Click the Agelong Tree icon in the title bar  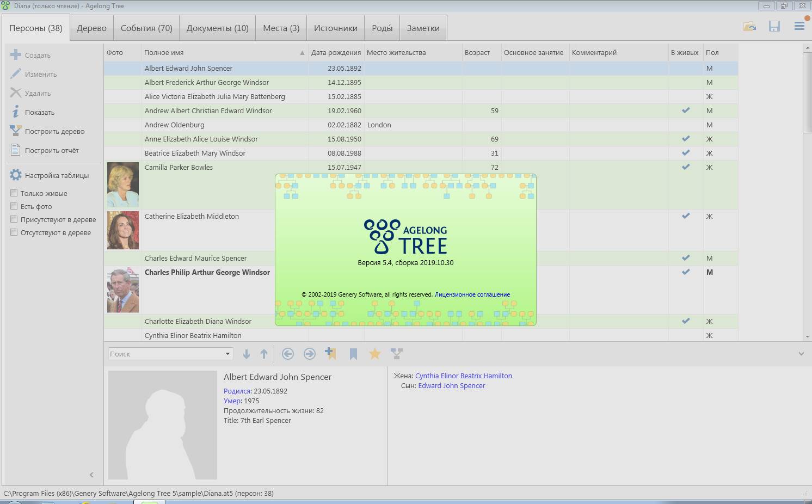pyautogui.click(x=5, y=6)
